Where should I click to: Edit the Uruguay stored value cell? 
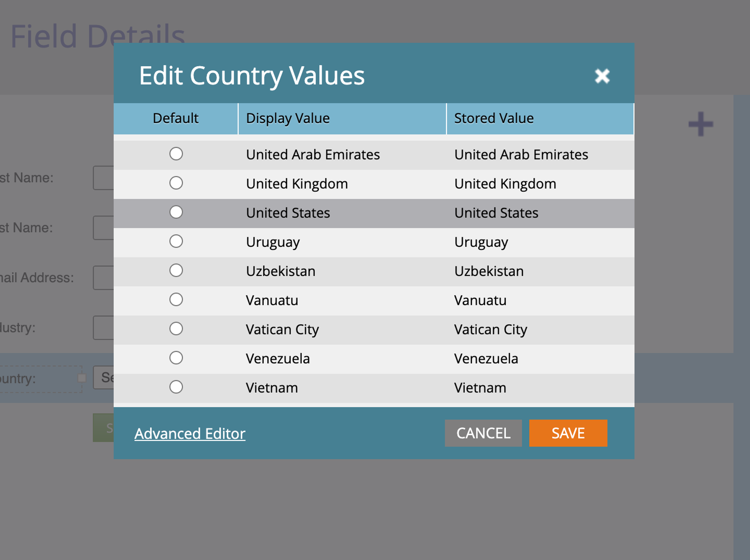(481, 242)
